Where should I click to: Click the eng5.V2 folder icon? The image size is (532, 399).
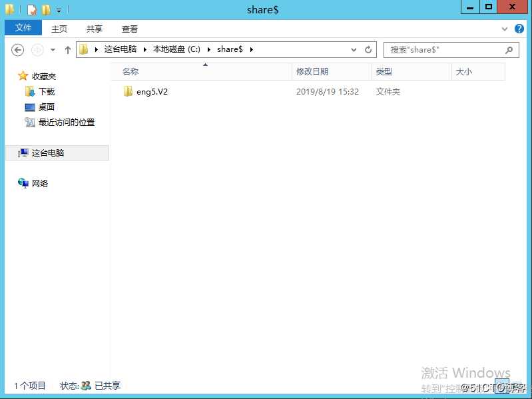[x=128, y=91]
